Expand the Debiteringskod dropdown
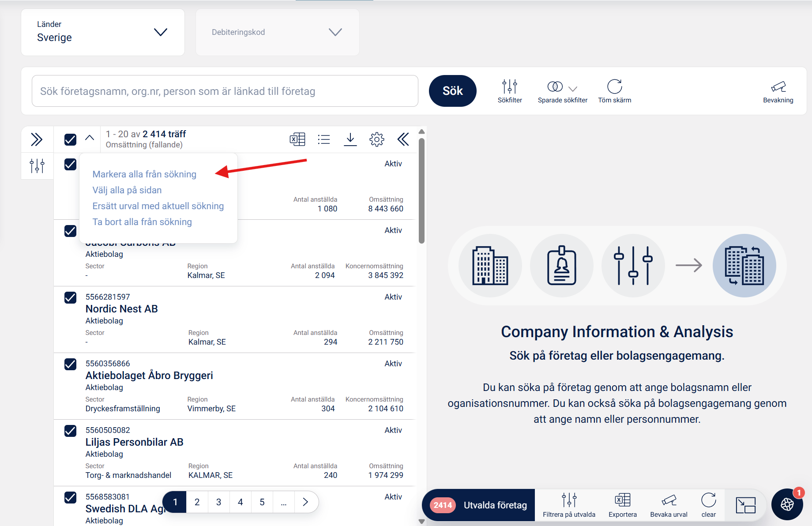Screen dimensions: 812x526 point(278,32)
